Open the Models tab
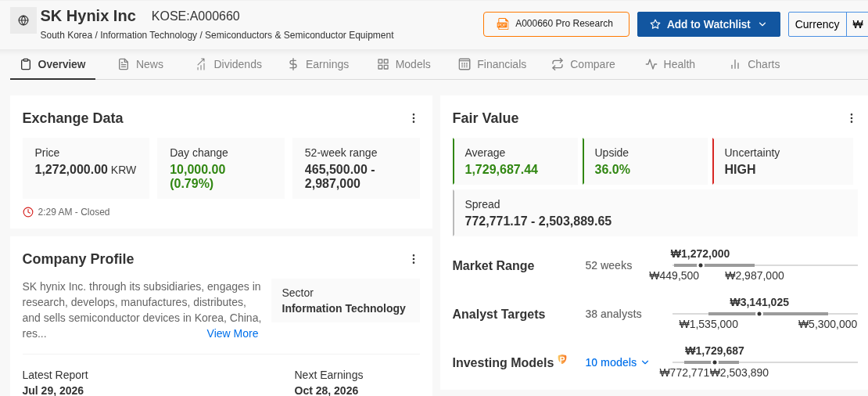 (404, 64)
